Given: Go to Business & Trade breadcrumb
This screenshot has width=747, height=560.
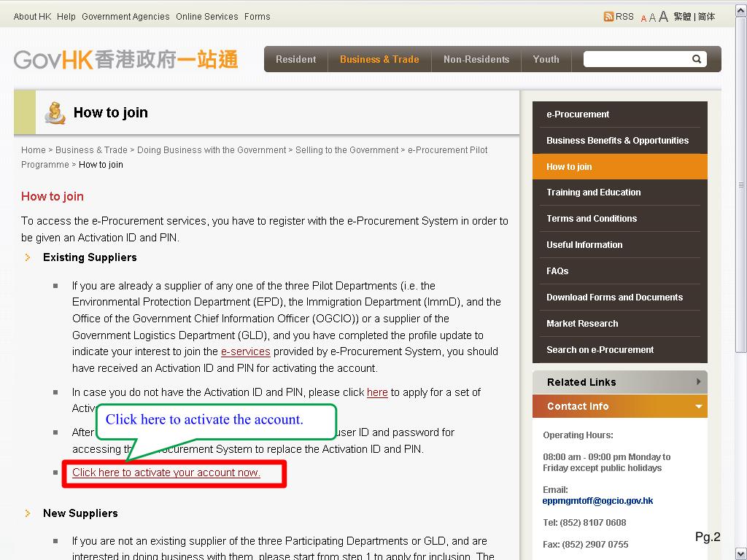Looking at the screenshot, I should [x=91, y=150].
